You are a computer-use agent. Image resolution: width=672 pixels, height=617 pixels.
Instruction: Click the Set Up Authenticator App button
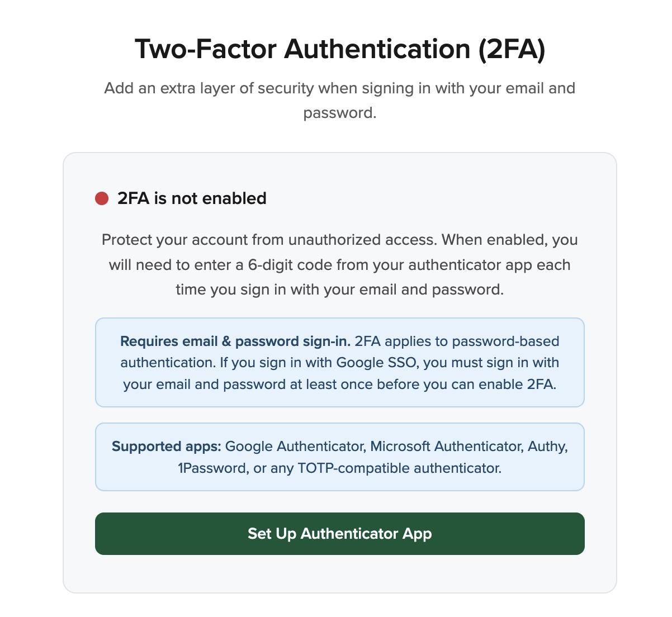point(339,534)
